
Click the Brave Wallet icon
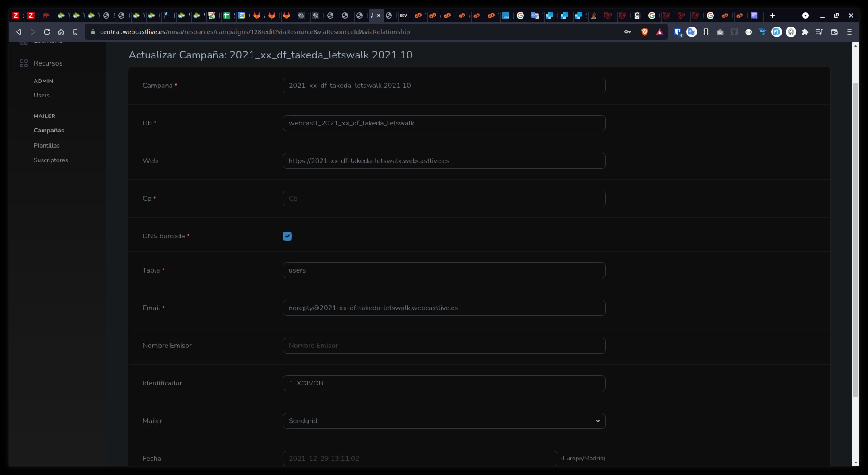point(834,32)
